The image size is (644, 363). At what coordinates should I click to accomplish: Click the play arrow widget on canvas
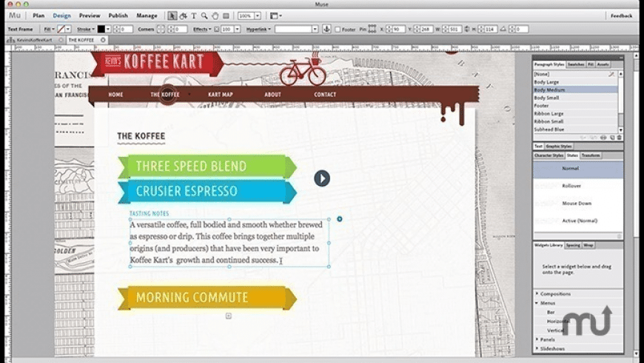pos(322,179)
